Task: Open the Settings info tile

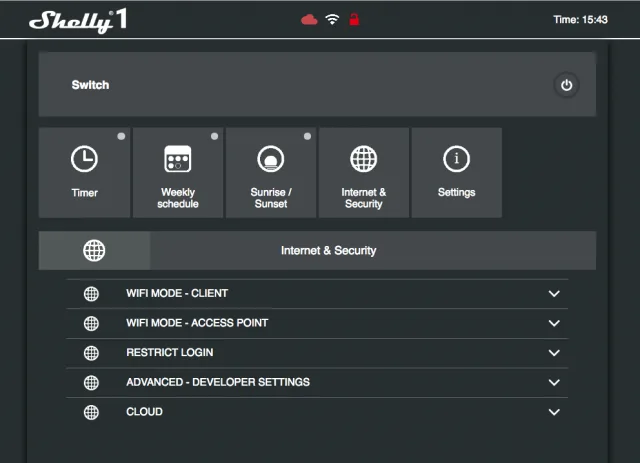Action: pos(456,172)
